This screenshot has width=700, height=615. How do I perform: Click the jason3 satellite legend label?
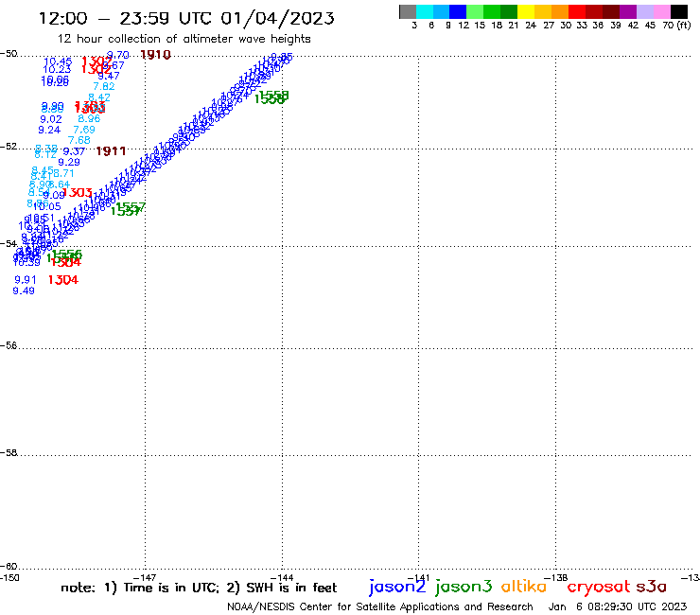464,587
